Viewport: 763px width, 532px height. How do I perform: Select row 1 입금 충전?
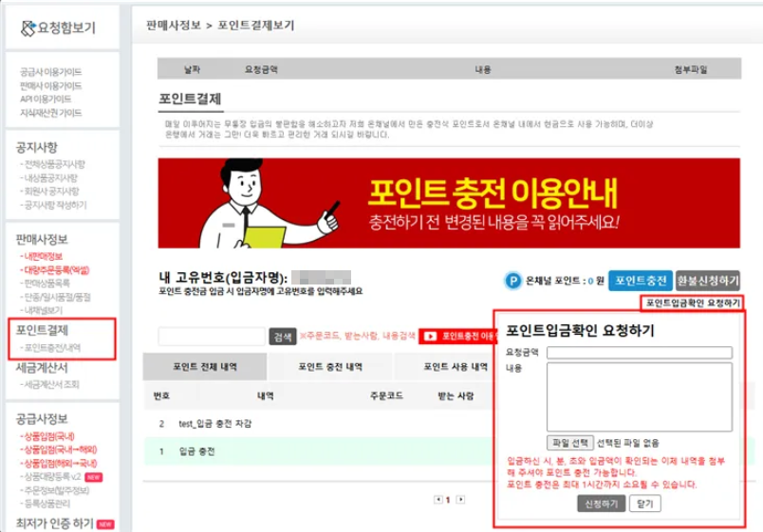[x=320, y=451]
